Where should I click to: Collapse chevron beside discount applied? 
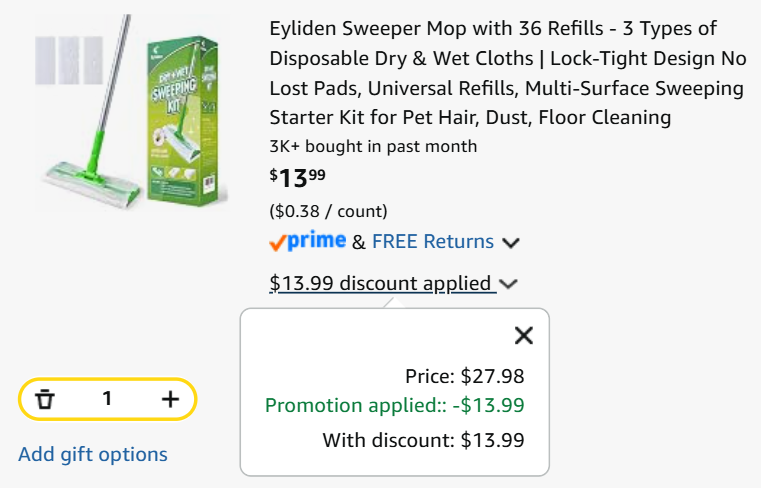(x=508, y=284)
